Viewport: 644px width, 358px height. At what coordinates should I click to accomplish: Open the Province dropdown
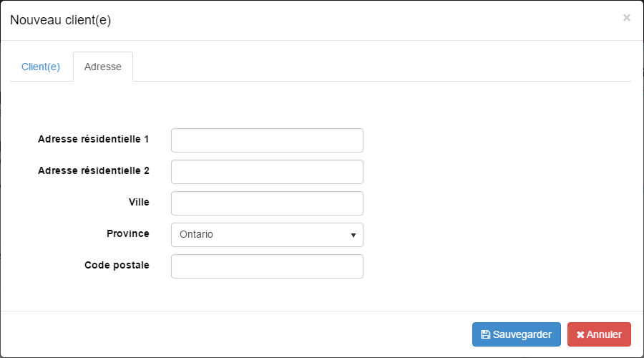click(267, 235)
